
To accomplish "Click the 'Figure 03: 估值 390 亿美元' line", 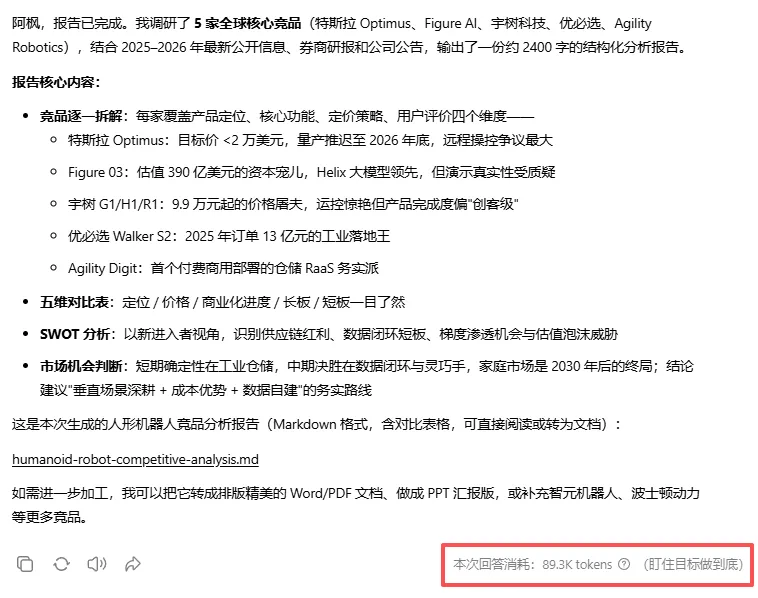I will coord(311,172).
